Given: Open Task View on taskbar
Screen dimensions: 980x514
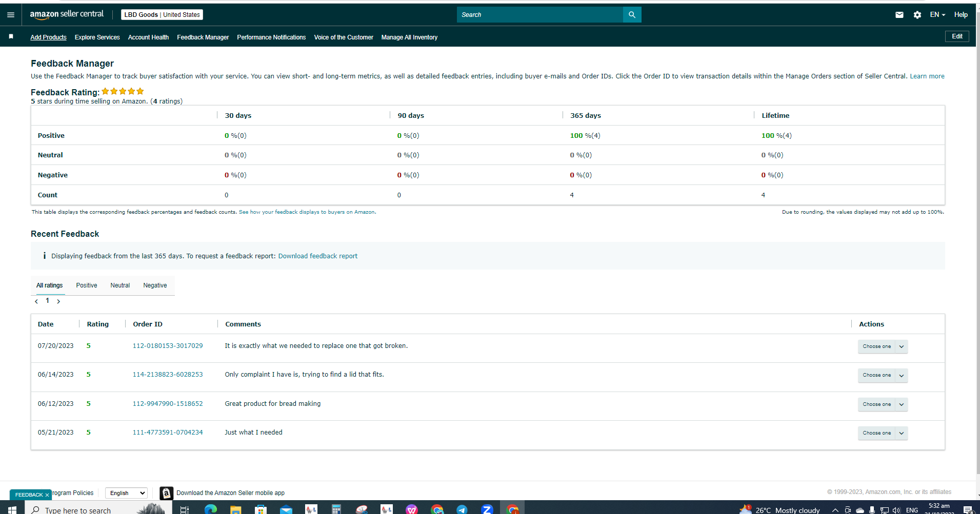Looking at the screenshot, I should (x=185, y=509).
